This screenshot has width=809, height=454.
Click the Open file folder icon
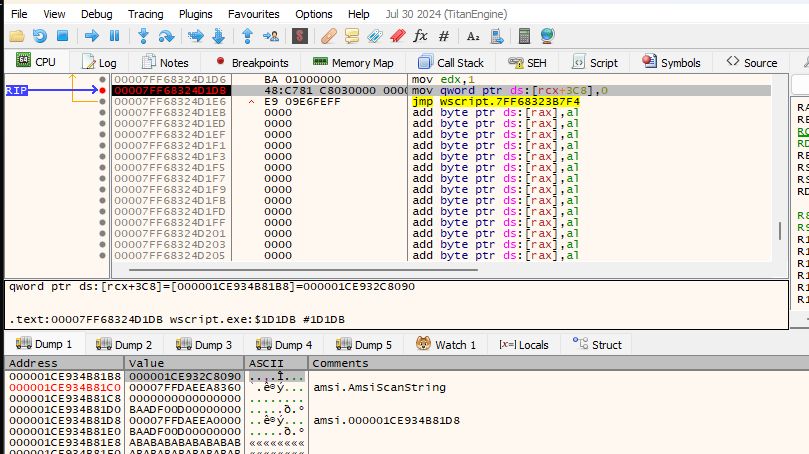[17, 36]
